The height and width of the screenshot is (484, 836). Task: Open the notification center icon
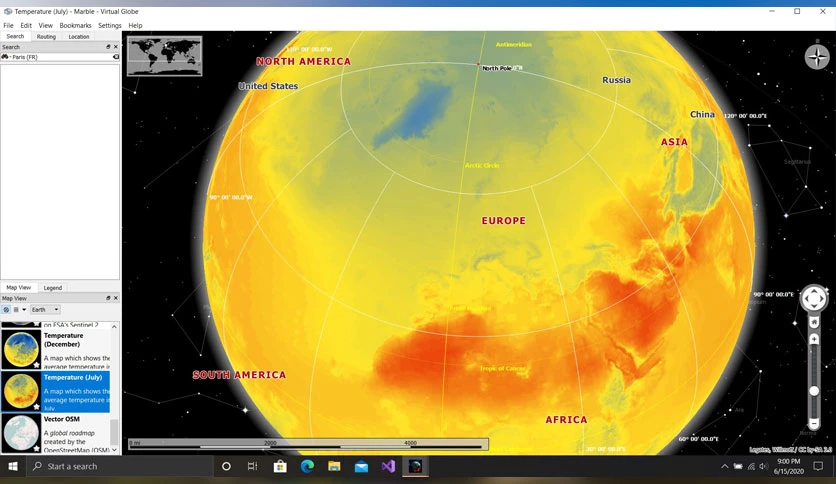[818, 466]
